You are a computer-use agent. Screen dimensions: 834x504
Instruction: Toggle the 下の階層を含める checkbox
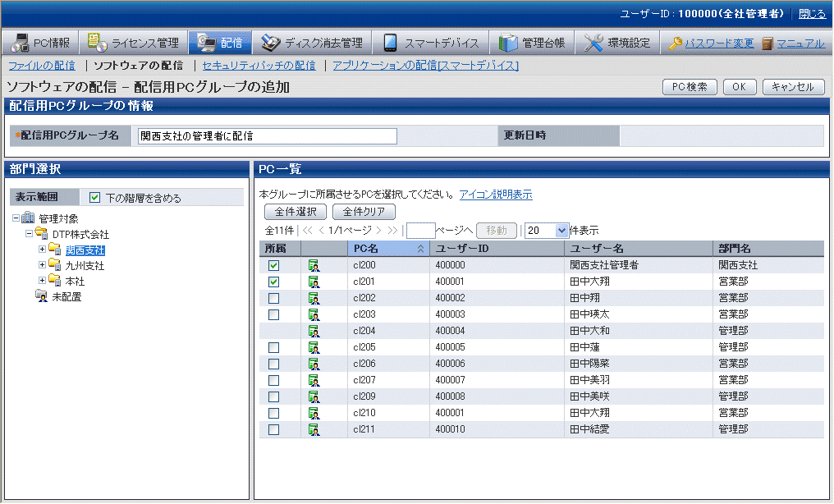pos(94,198)
